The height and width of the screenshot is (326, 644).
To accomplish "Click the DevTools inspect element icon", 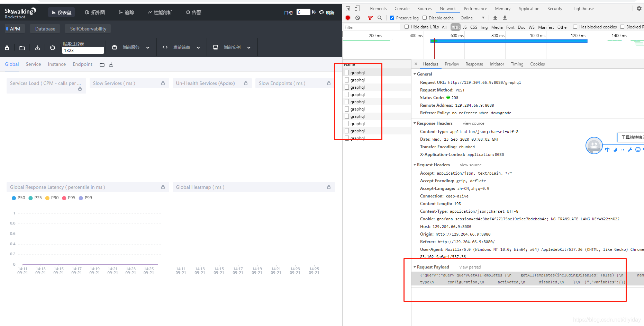I will pyautogui.click(x=348, y=8).
